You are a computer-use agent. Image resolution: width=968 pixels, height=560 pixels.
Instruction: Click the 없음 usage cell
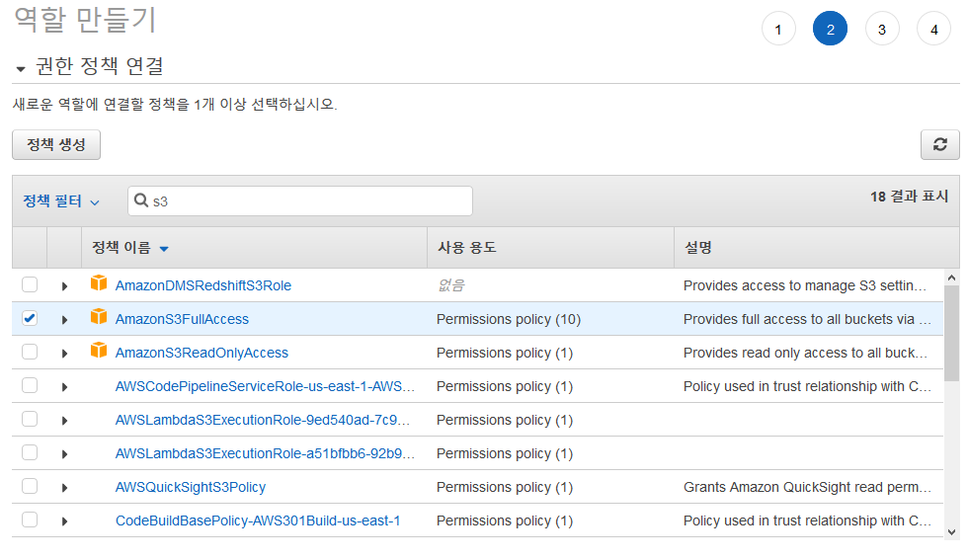tap(451, 285)
